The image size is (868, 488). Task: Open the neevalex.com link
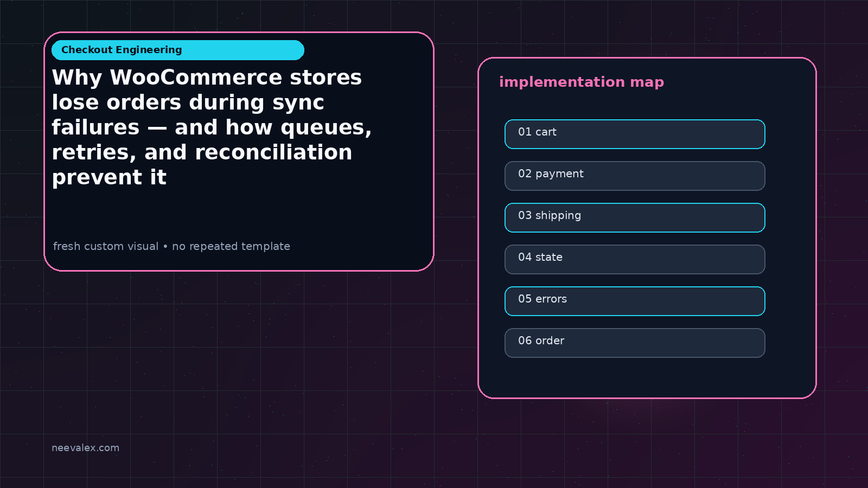click(x=85, y=448)
